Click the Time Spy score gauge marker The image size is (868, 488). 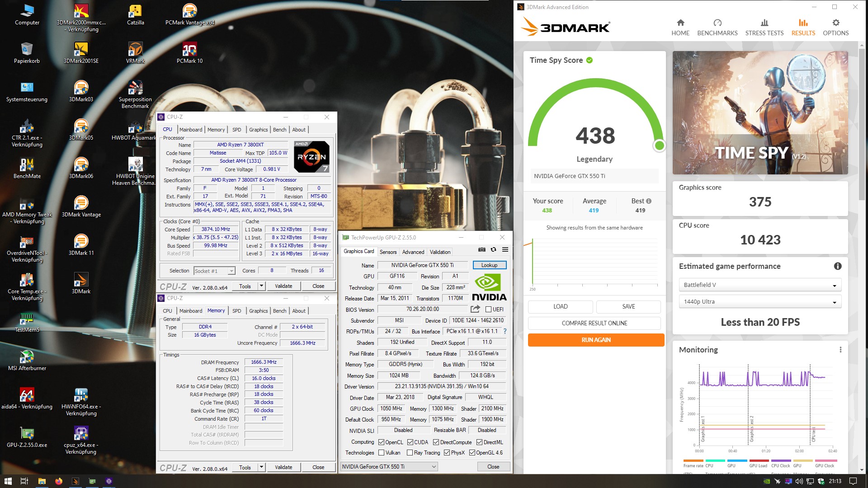click(659, 145)
